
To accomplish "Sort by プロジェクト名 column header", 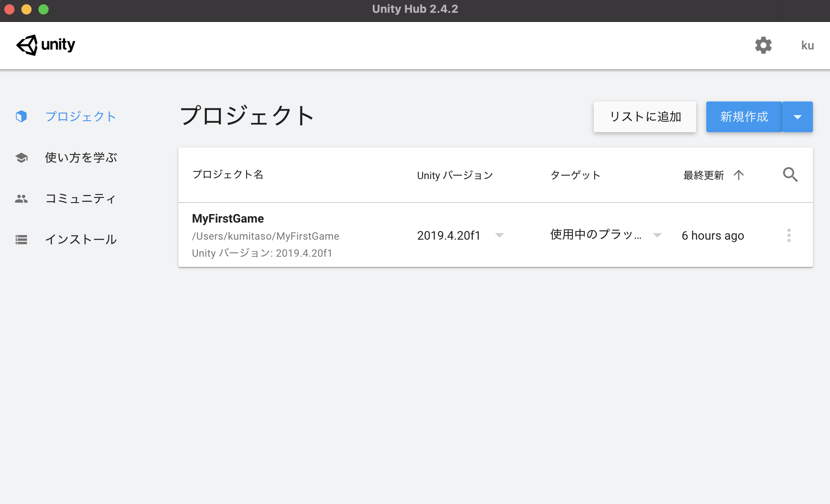I will (228, 174).
